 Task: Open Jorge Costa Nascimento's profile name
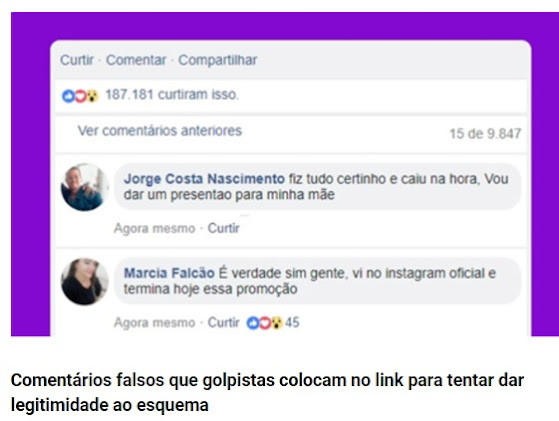pos(204,179)
